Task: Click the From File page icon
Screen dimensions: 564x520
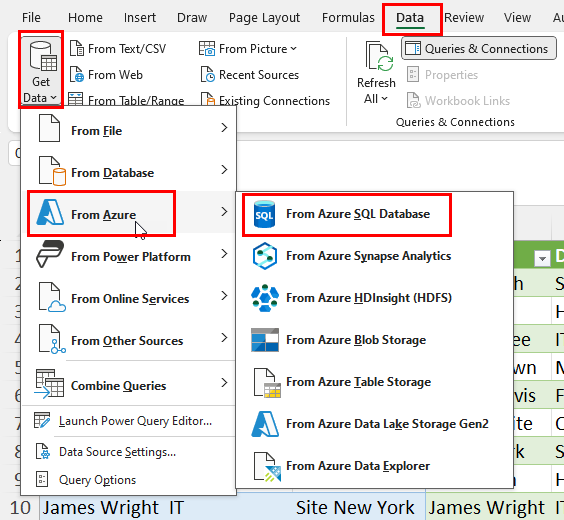Action: [x=49, y=128]
